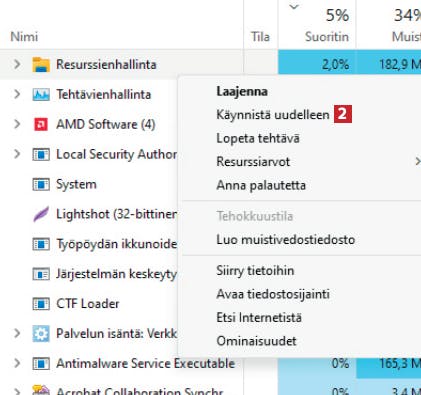Open the Resurssiarvot submenu
Viewport: 421px width, 395px height.
pyautogui.click(x=253, y=162)
